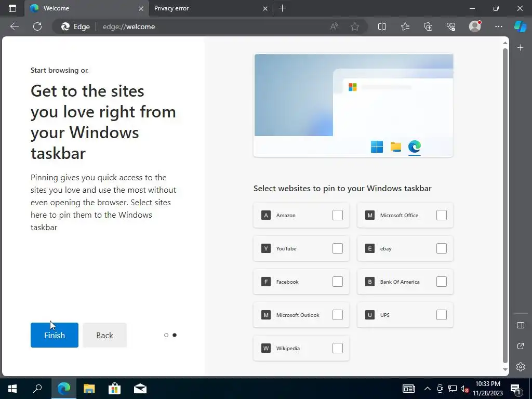Open the Favorites list icon

405,26
